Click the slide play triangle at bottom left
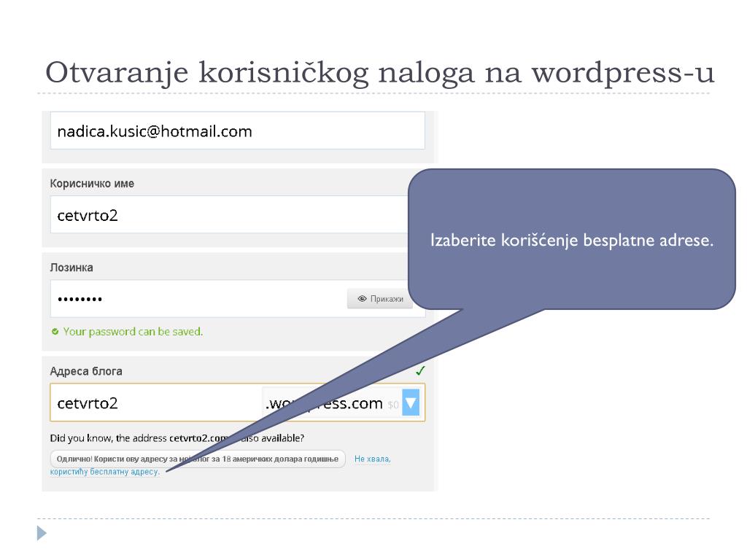Screen dimensions: 747x560 click(42, 533)
